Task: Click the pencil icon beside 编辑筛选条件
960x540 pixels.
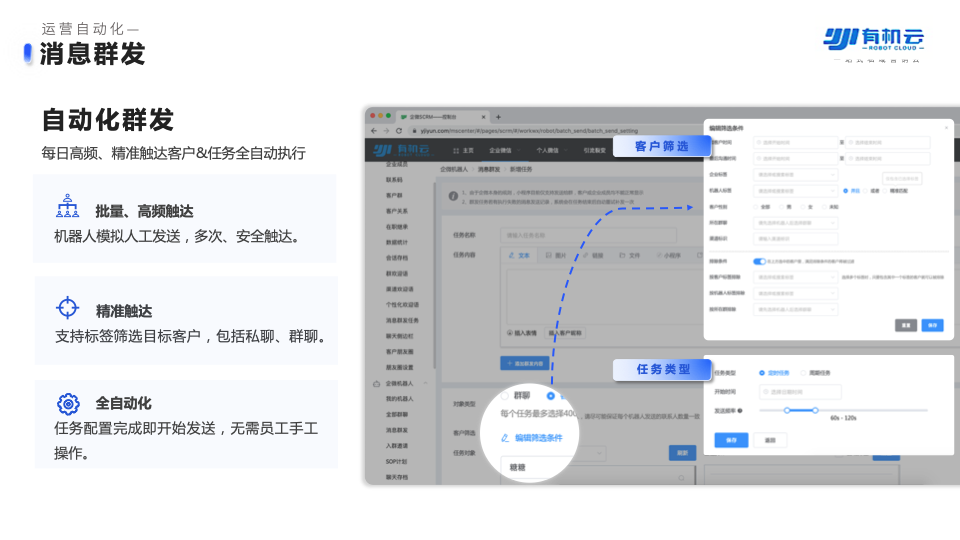Action: point(505,438)
